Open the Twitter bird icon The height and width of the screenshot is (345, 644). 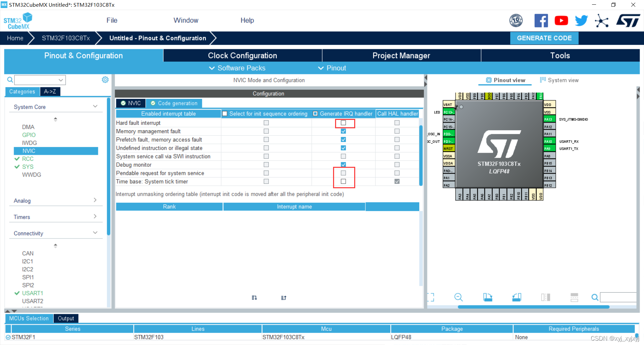point(581,21)
